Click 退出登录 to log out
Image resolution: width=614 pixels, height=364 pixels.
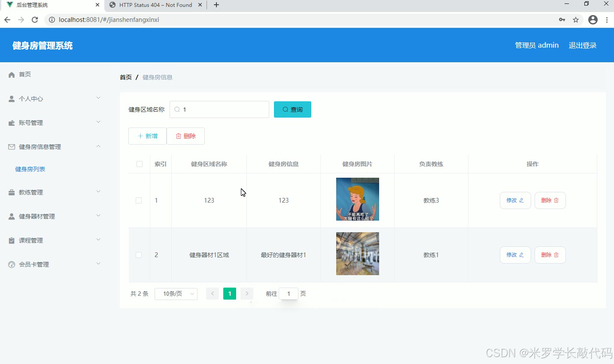583,45
